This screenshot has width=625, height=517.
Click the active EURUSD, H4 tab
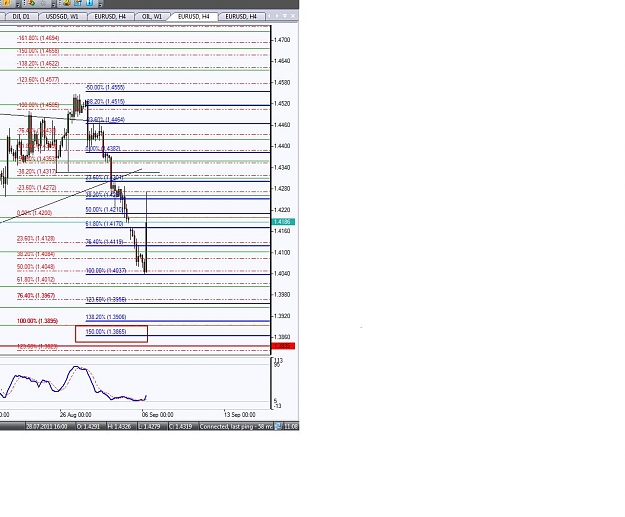pyautogui.click(x=194, y=16)
